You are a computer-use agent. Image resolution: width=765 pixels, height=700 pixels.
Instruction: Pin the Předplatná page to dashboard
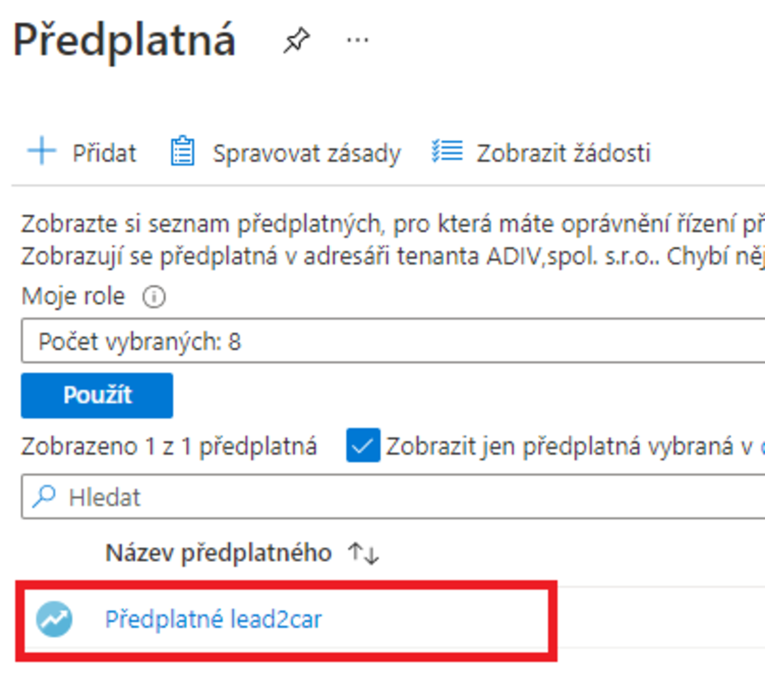coord(297,41)
